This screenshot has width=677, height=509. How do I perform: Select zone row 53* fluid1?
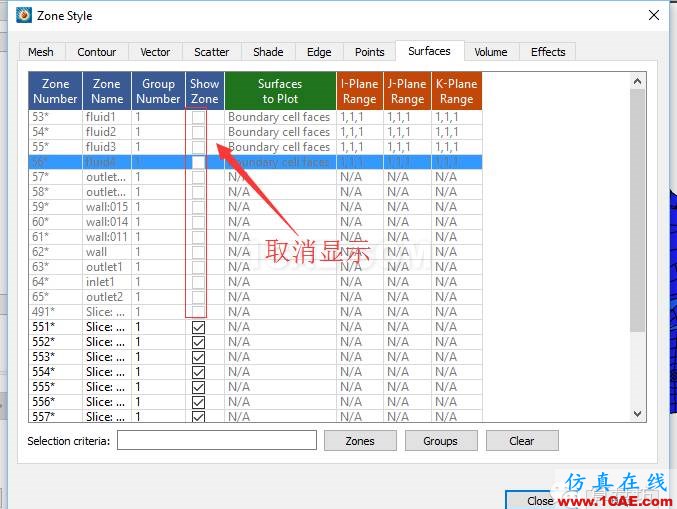pyautogui.click(x=255, y=117)
